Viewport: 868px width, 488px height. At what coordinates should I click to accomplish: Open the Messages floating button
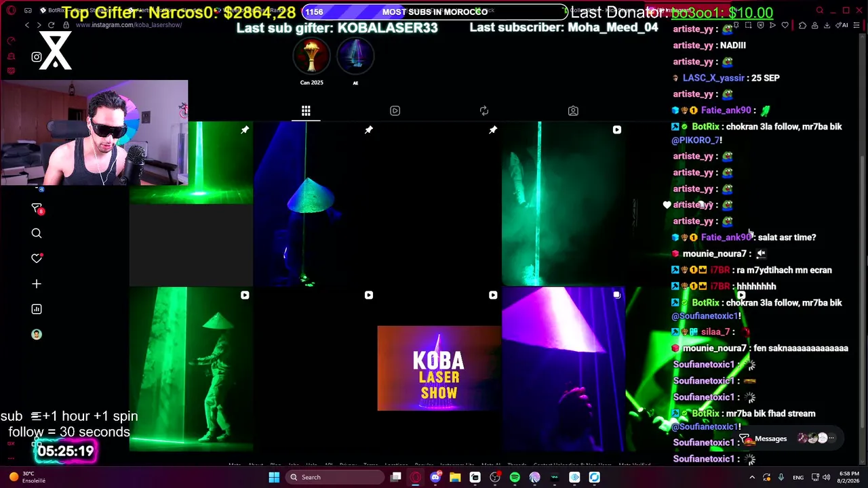[789, 439]
